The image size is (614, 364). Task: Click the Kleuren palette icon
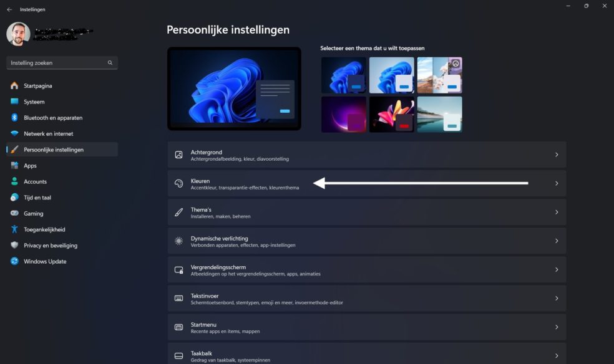tap(178, 183)
